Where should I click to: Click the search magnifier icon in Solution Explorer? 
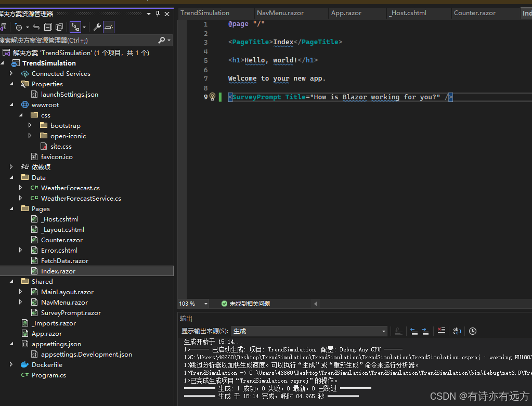pyautogui.click(x=162, y=41)
